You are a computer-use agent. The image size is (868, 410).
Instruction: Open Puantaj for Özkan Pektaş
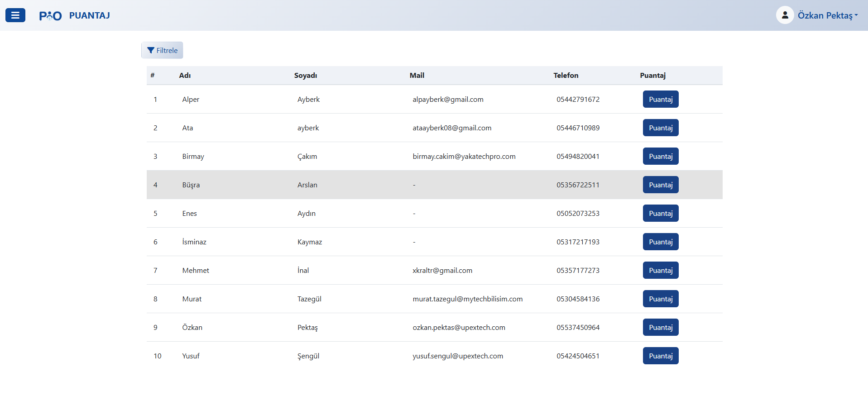click(660, 327)
